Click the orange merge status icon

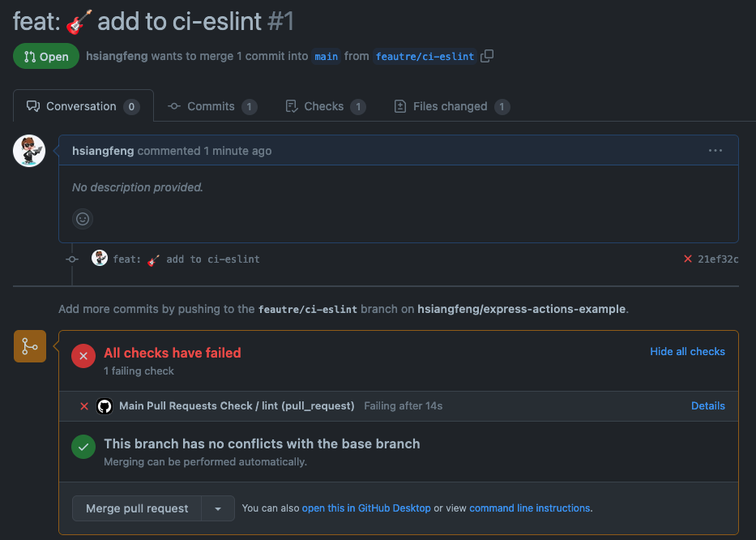tap(29, 346)
